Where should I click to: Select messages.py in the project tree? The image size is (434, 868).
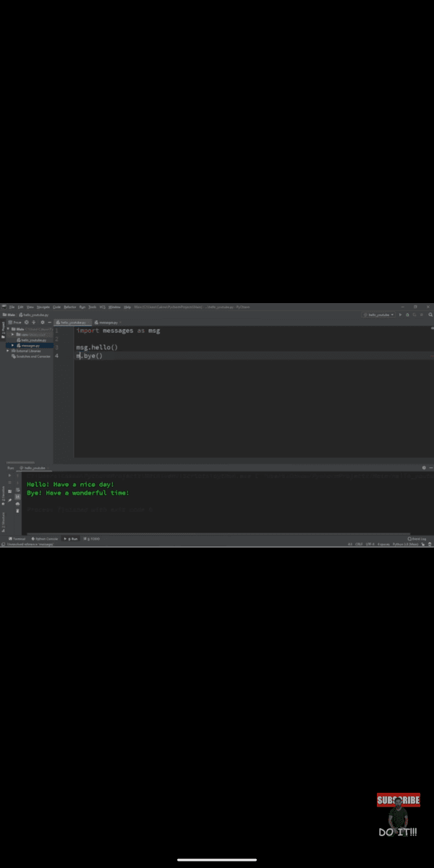point(29,346)
